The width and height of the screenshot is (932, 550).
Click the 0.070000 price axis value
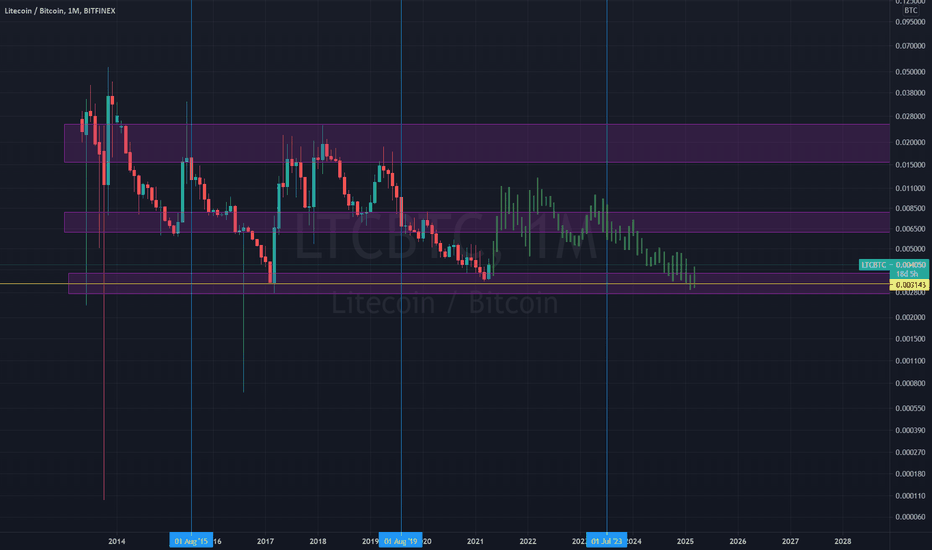point(911,46)
